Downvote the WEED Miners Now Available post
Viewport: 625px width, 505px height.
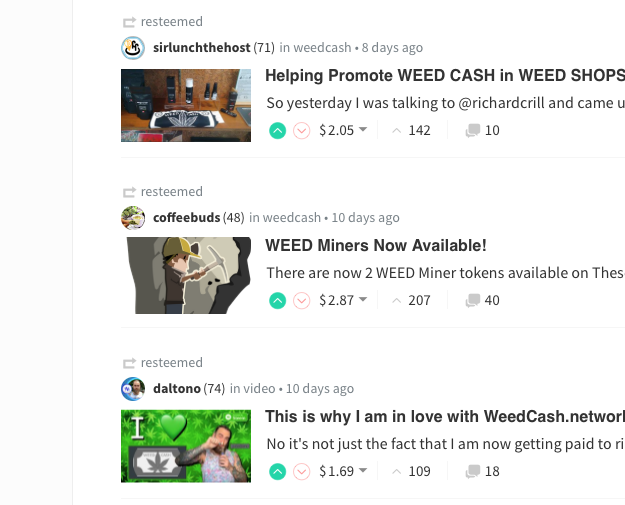click(x=302, y=301)
